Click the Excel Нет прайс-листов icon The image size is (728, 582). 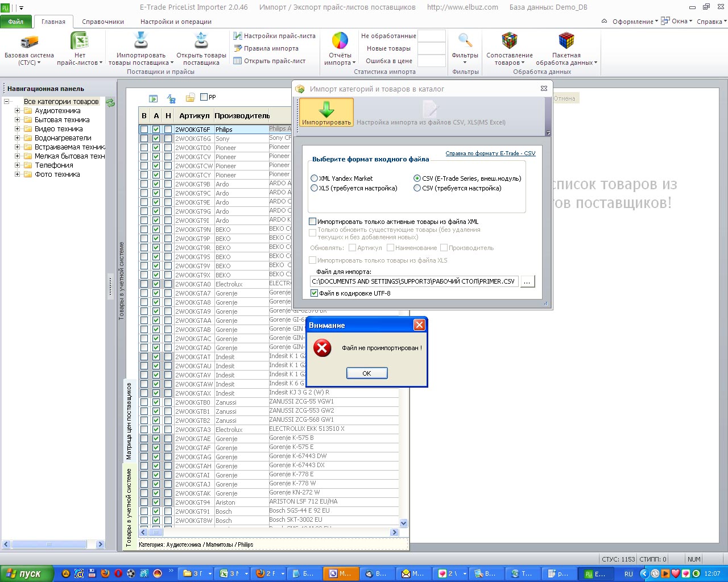pyautogui.click(x=80, y=41)
